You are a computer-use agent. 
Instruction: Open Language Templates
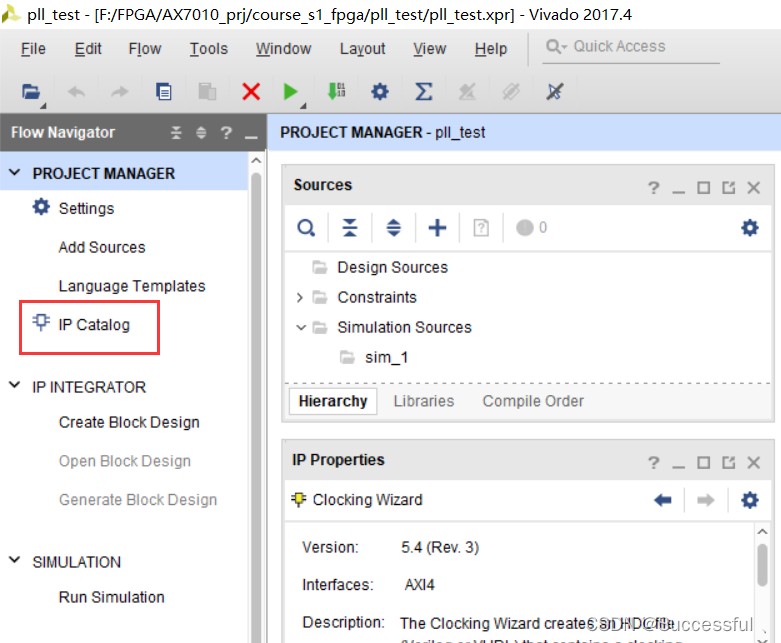tap(132, 286)
